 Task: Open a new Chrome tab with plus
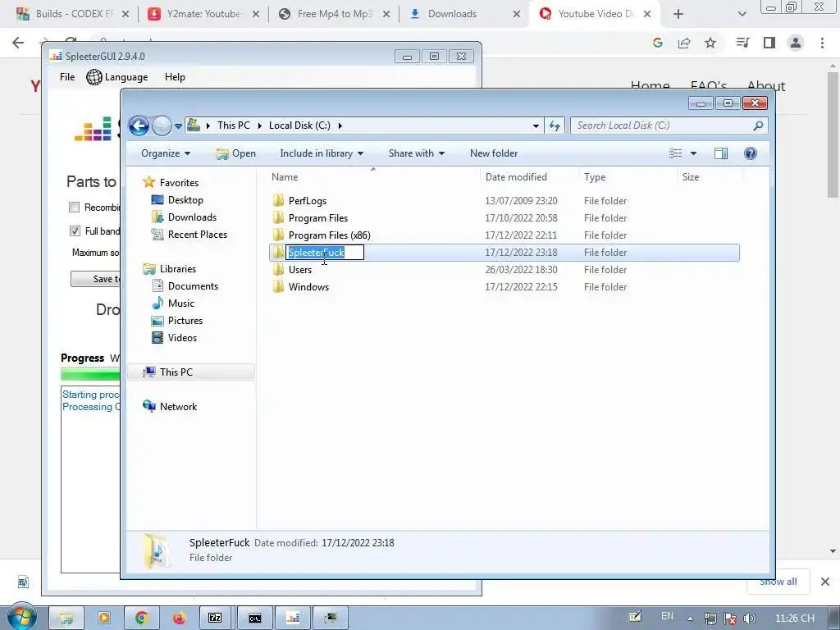click(x=678, y=14)
